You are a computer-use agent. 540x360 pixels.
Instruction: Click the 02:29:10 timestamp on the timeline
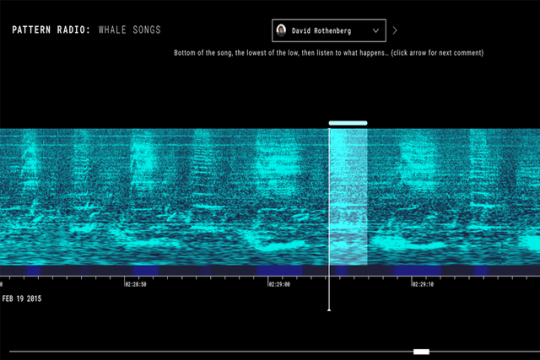[x=423, y=285]
